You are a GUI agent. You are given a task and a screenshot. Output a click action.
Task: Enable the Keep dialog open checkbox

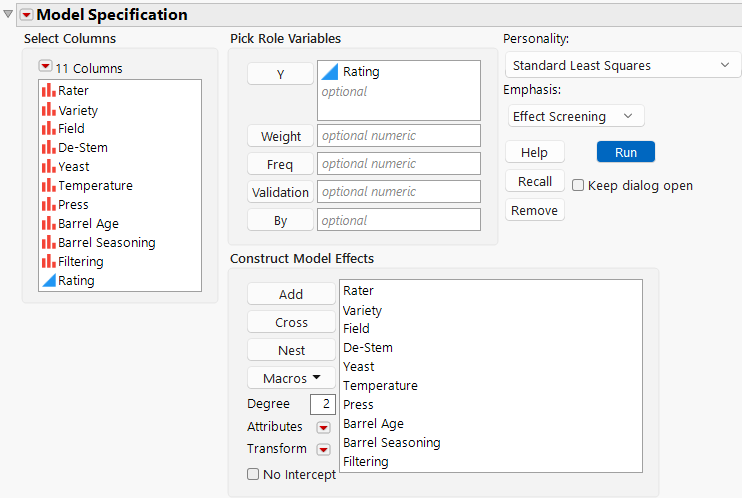click(578, 186)
